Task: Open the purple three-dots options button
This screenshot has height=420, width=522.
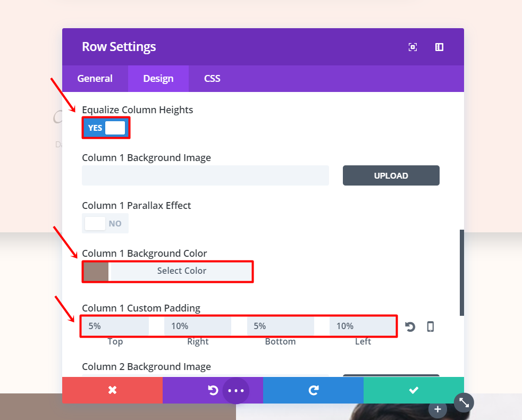Action: click(x=235, y=391)
